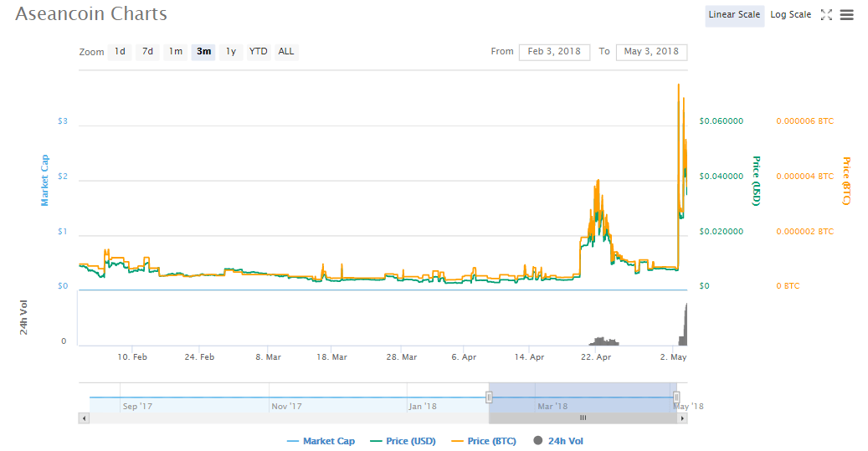Image resolution: width=868 pixels, height=451 pixels.
Task: Toggle 24h Vol series in legend
Action: click(557, 441)
